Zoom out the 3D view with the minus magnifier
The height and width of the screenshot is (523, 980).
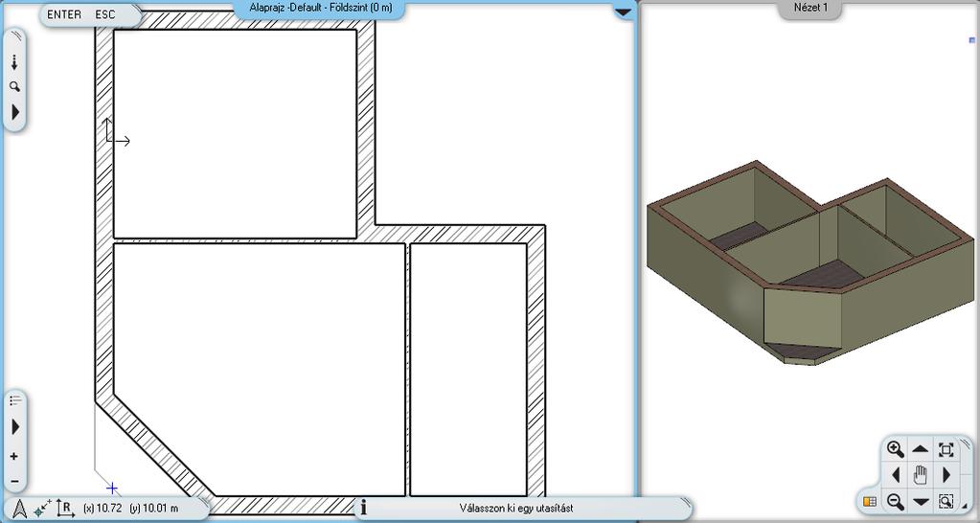point(896,501)
